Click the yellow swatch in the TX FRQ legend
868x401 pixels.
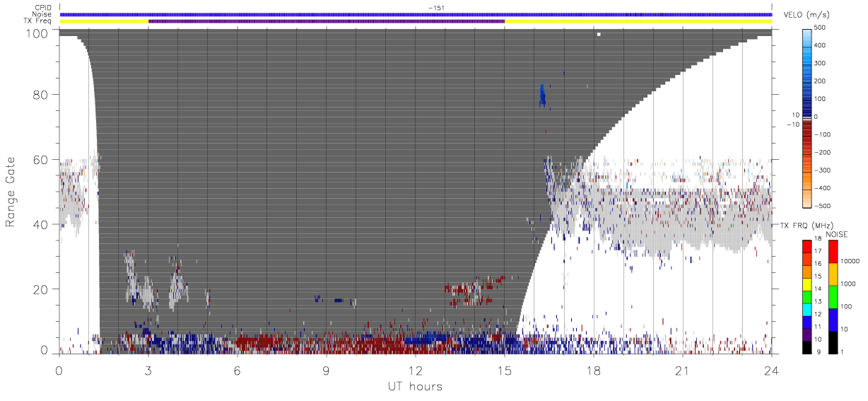click(x=807, y=284)
